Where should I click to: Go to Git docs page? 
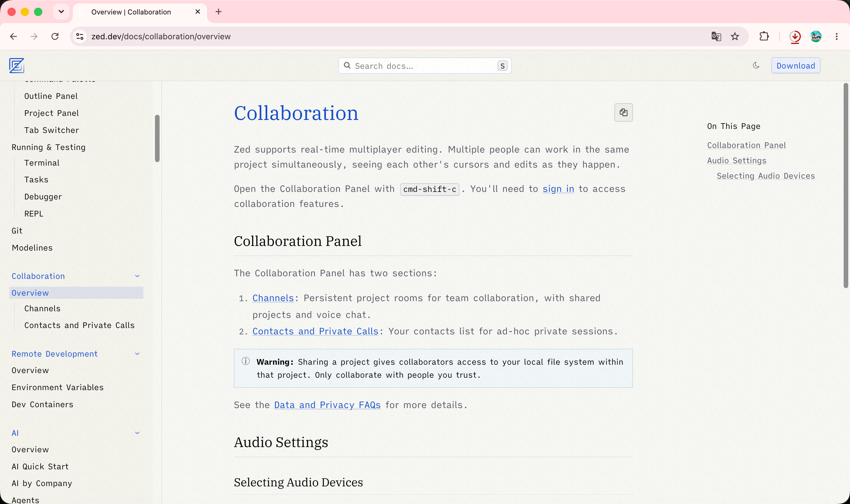[x=17, y=231]
